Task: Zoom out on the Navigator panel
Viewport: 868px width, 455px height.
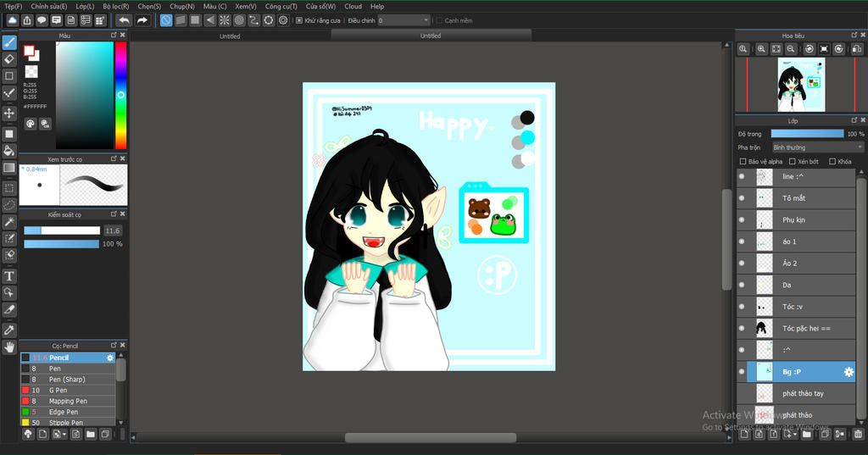Action: tap(791, 48)
